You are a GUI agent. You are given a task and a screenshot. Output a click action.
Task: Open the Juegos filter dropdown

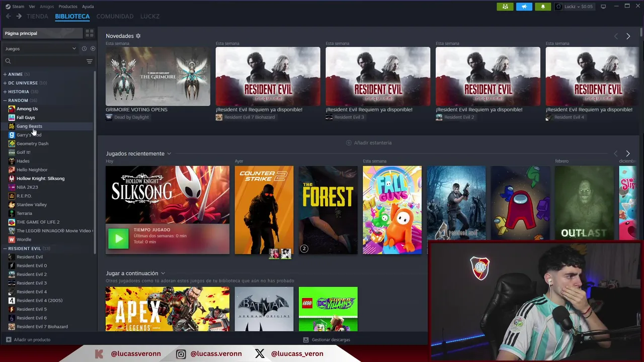(x=40, y=49)
